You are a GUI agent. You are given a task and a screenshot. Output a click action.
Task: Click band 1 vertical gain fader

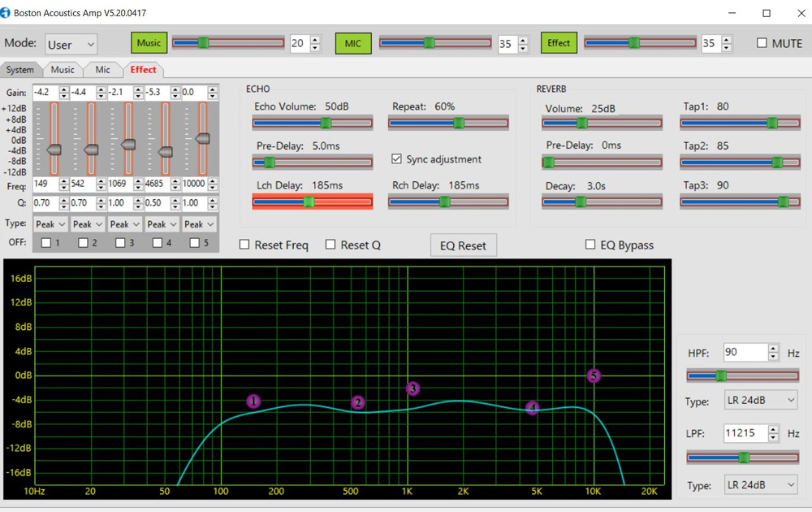point(54,138)
